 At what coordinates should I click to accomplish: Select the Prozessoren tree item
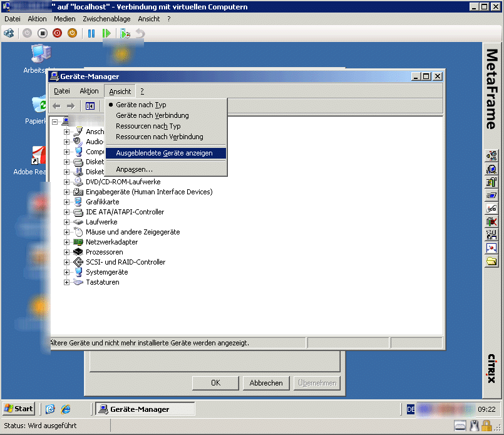(x=104, y=252)
